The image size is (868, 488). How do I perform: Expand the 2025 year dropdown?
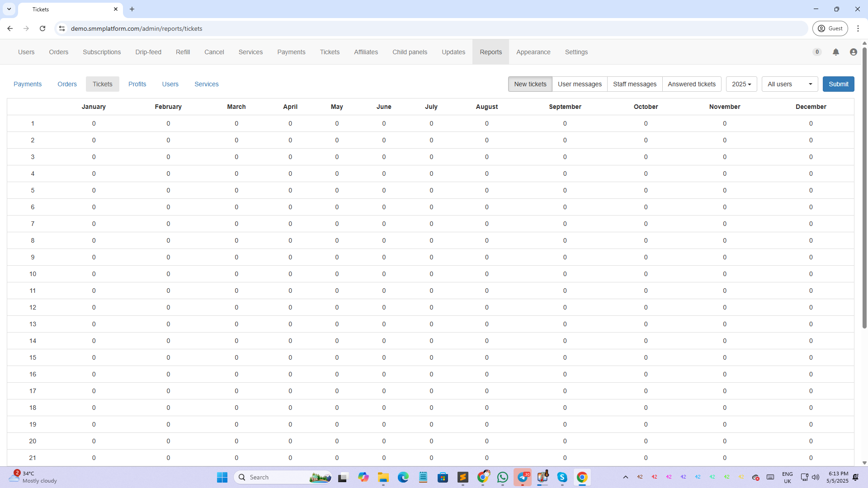tap(741, 84)
